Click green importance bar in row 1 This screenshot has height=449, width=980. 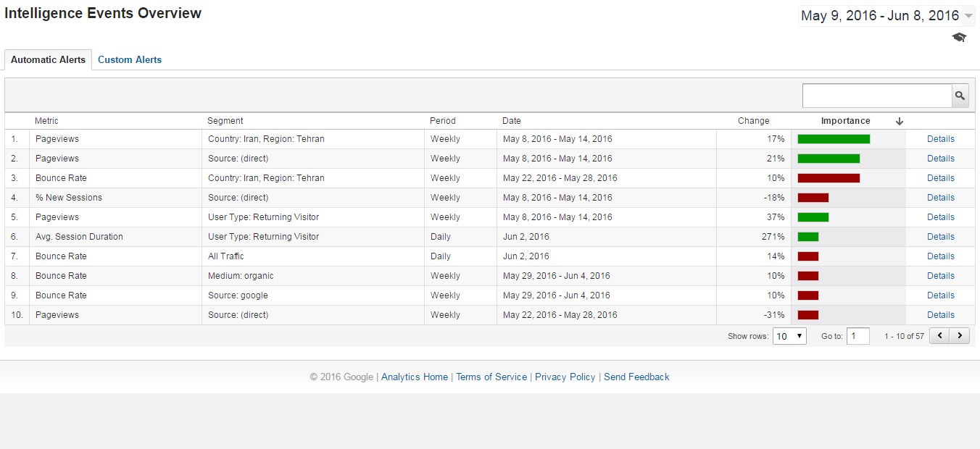click(834, 139)
